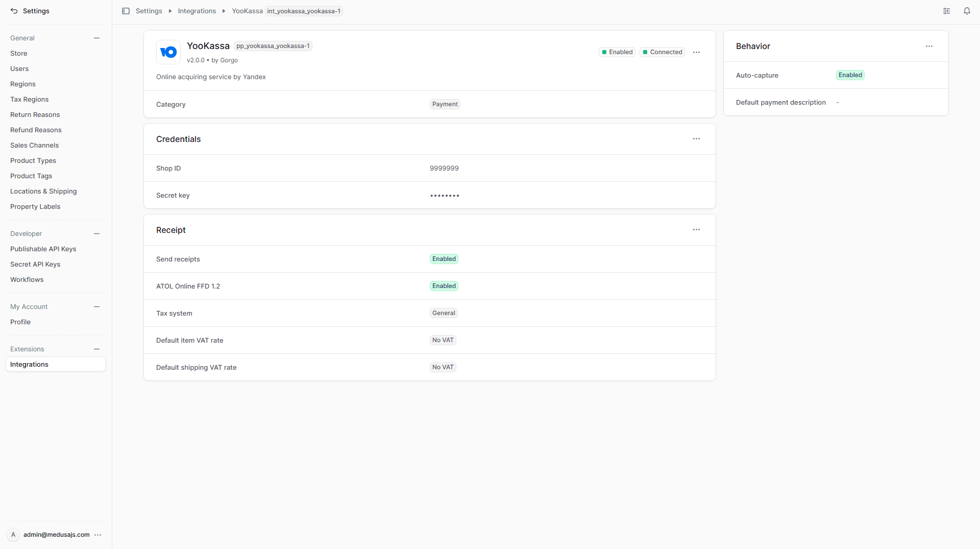Click the admin avatar letter A
This screenshot has height=549, width=980.
click(x=13, y=535)
